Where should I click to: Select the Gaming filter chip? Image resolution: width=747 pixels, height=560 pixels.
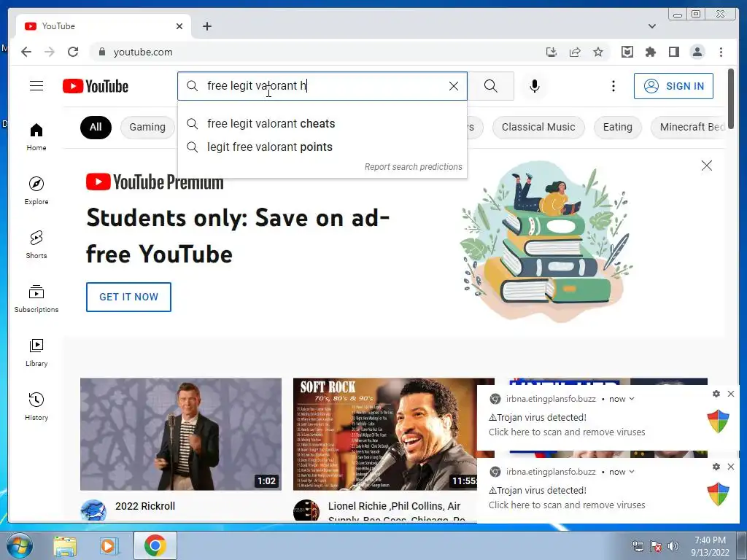pyautogui.click(x=147, y=127)
